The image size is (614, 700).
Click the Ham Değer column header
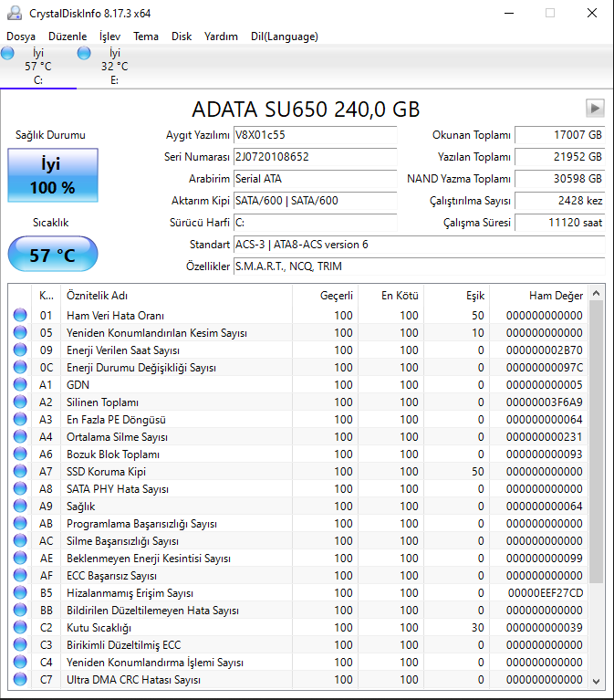pos(538,296)
